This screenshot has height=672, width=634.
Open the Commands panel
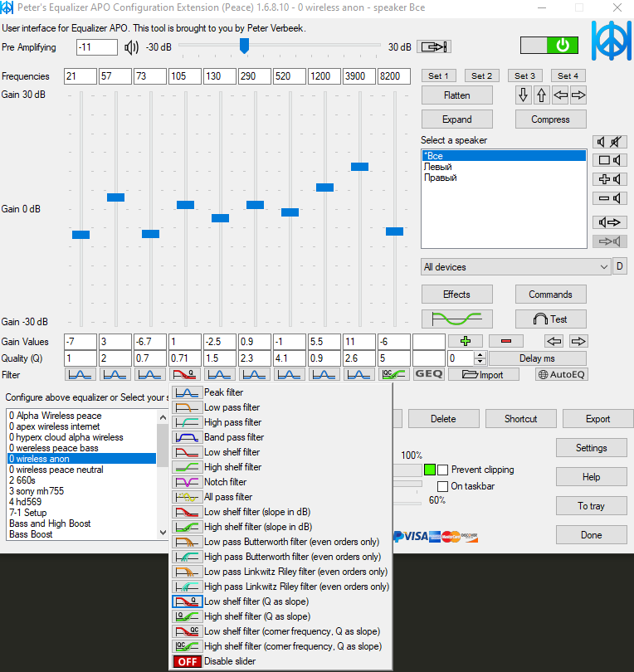point(550,295)
